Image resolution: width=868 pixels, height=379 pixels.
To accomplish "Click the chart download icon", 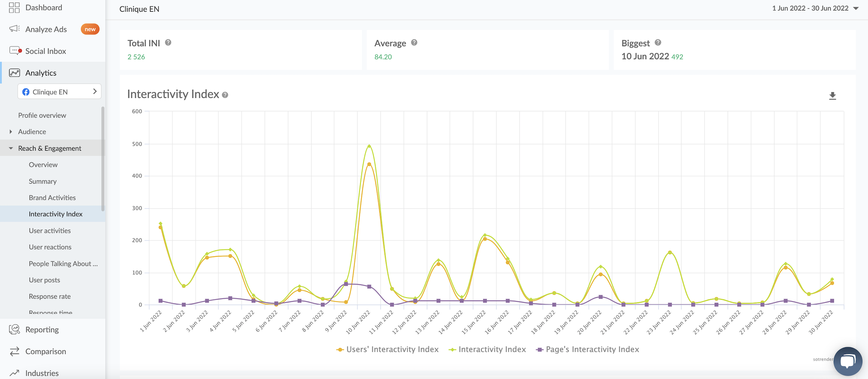I will 832,96.
